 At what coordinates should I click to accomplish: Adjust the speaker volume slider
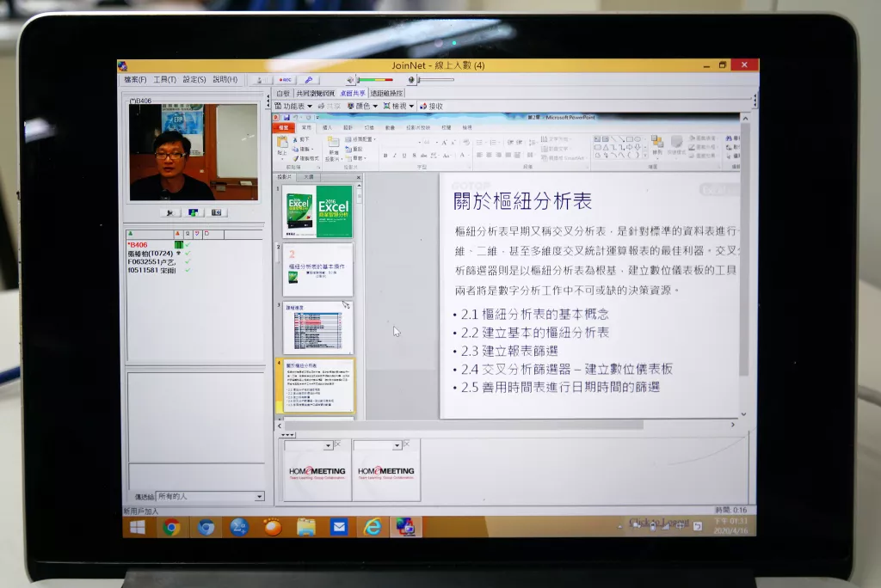pos(376,80)
